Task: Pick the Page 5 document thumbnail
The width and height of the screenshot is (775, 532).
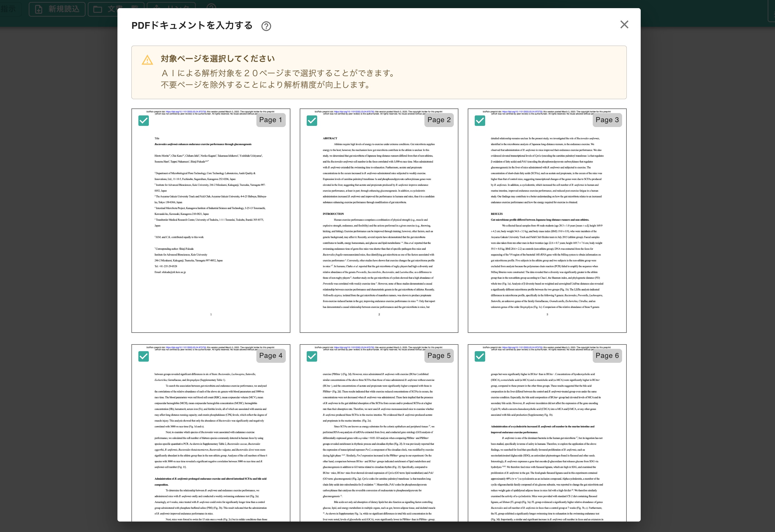Action: [379, 433]
